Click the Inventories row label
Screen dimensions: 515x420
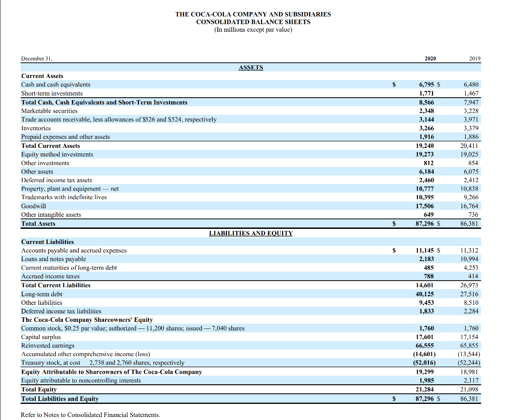coord(36,128)
